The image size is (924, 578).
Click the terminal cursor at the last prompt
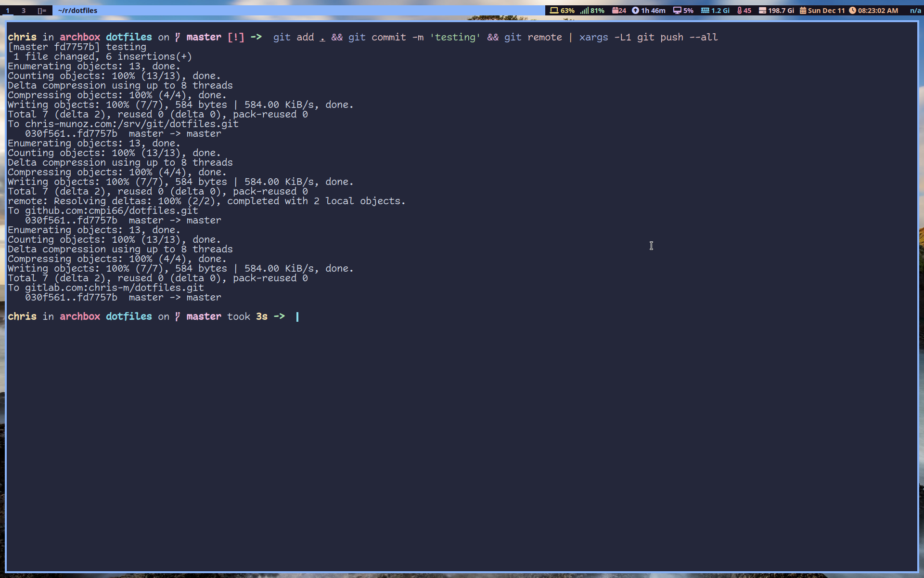(297, 316)
